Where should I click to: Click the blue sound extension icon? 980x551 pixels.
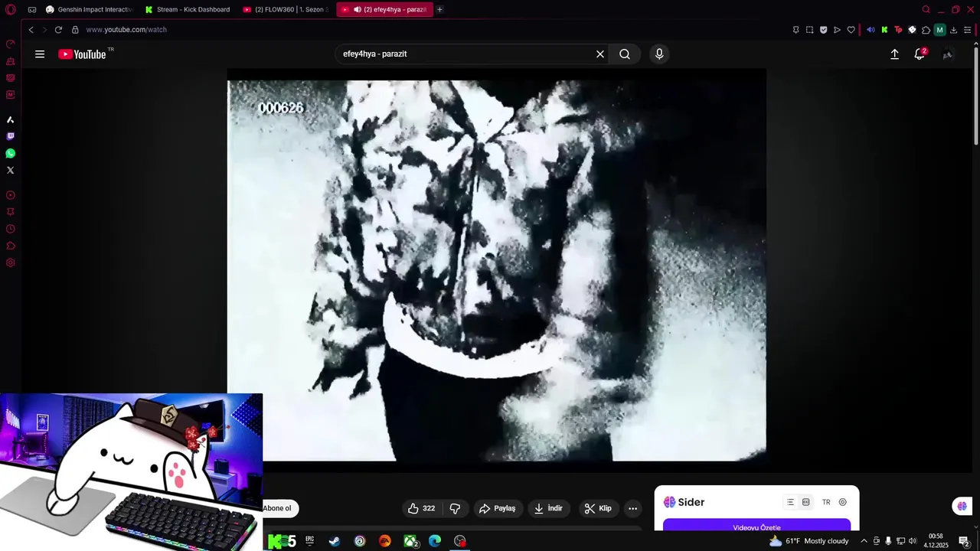pos(871,30)
